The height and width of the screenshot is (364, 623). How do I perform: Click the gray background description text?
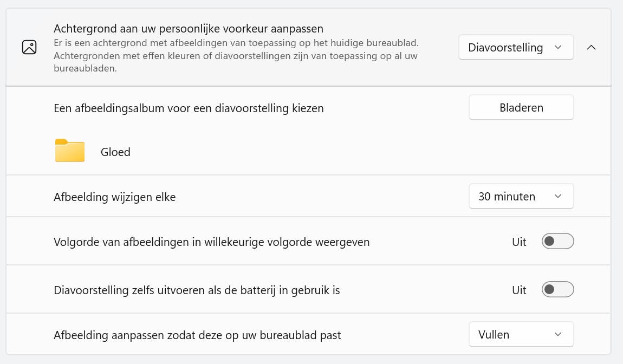pyautogui.click(x=236, y=55)
